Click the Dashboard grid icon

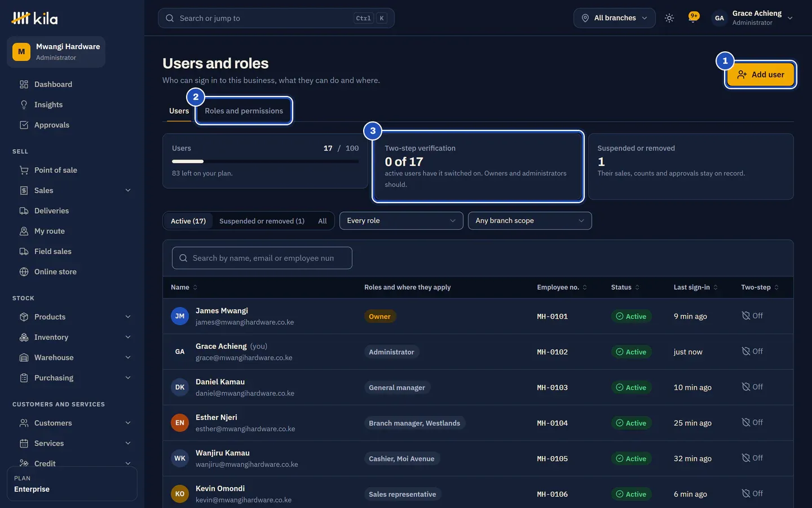pyautogui.click(x=24, y=85)
